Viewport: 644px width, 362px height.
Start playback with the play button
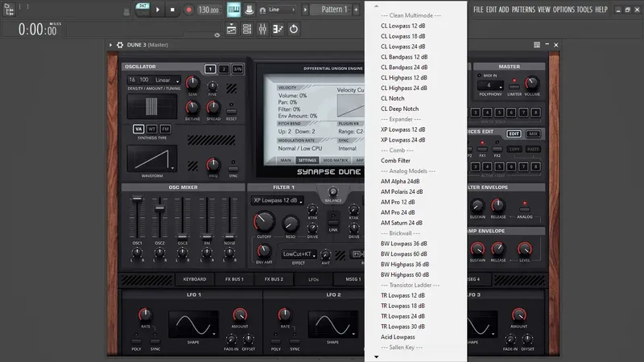click(158, 10)
